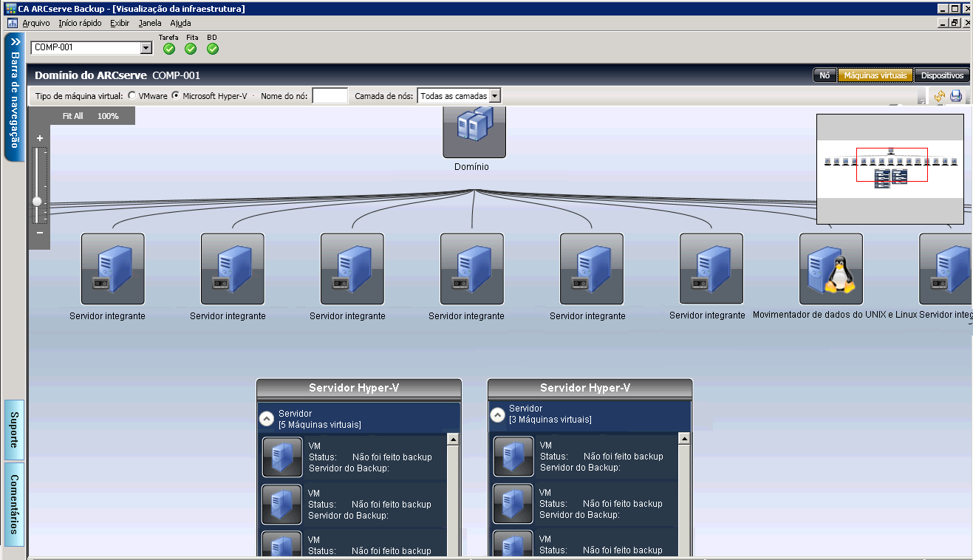Image resolution: width=973 pixels, height=560 pixels.
Task: Click the zoom out minus icon
Action: (x=40, y=233)
